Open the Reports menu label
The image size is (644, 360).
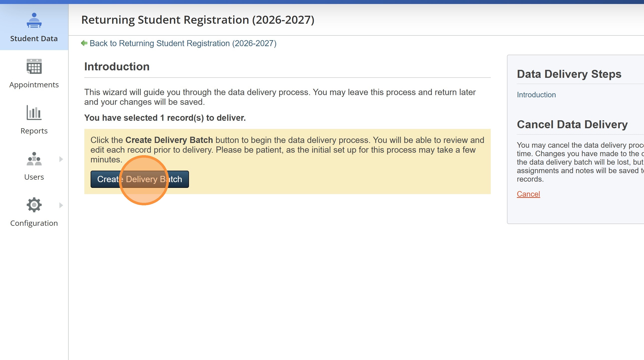(34, 131)
